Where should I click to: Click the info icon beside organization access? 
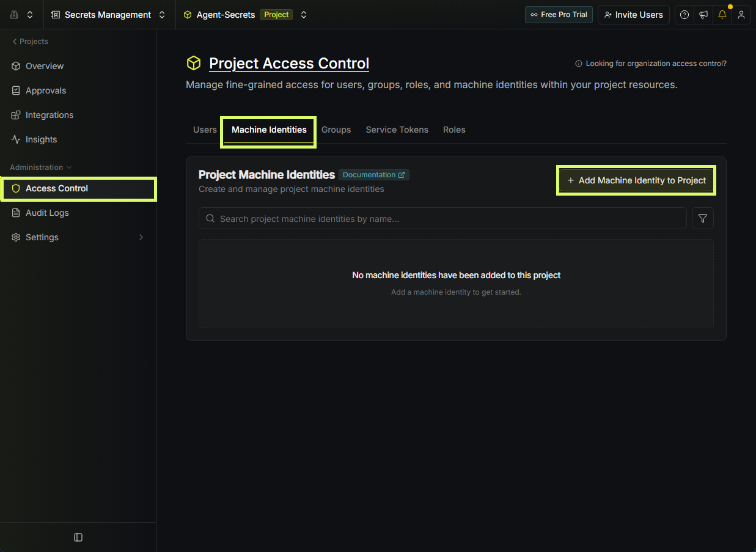click(x=579, y=64)
